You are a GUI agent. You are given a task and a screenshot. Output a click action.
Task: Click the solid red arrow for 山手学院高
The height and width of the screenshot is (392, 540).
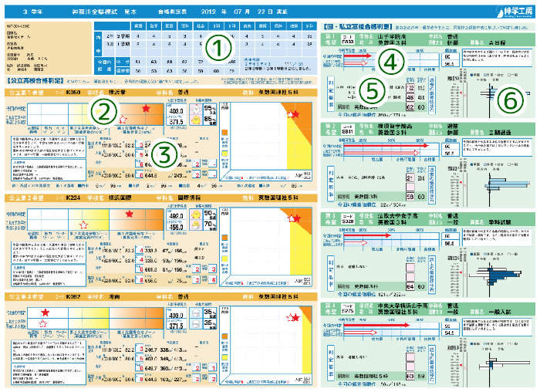358,56
